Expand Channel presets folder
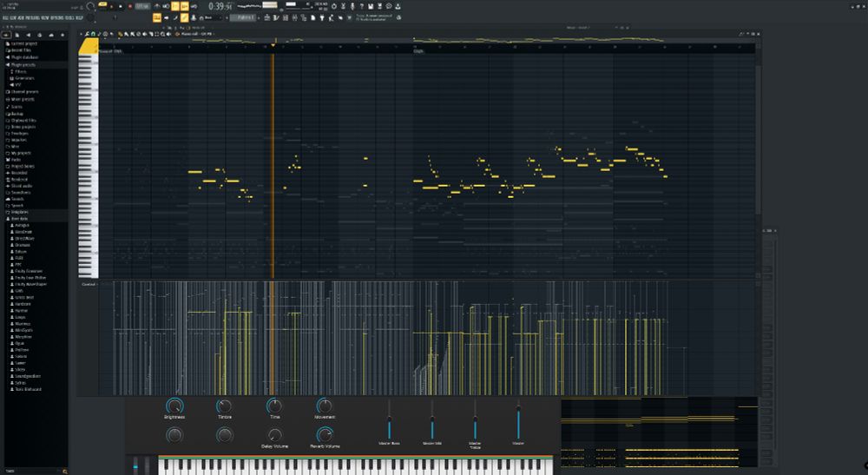This screenshot has height=475, width=868. point(23,92)
